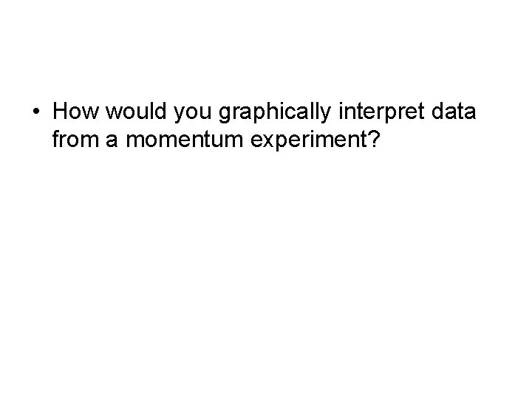Place cursor between "you" and "graphically"
Screen dimensions: 532x399
pos(215,112)
